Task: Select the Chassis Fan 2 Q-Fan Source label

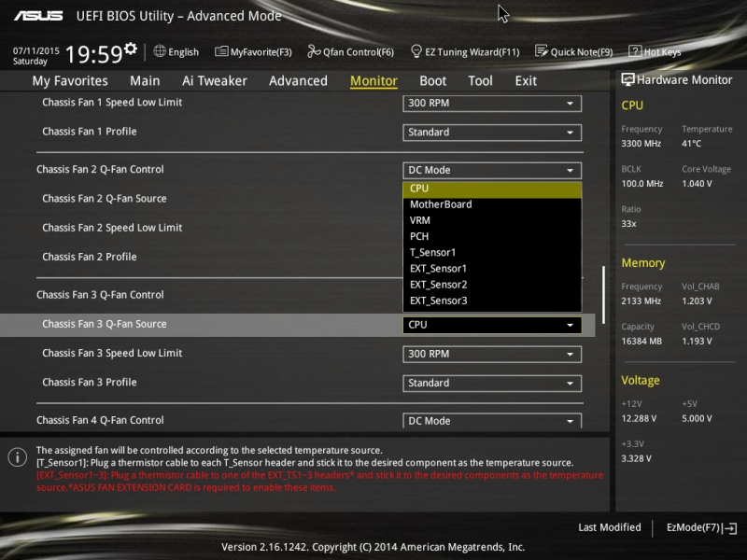Action: (105, 199)
